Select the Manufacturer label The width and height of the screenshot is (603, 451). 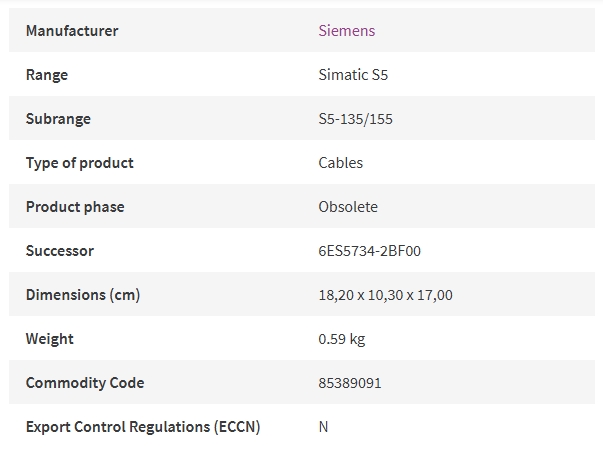pos(72,30)
